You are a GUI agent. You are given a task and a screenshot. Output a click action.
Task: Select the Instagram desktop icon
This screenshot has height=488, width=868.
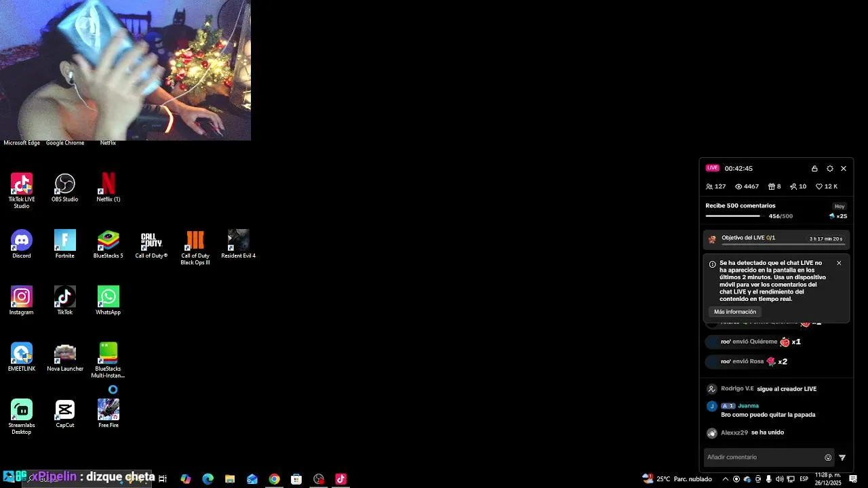click(22, 300)
